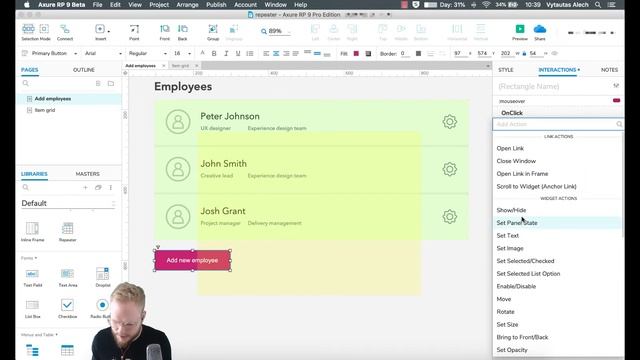Click the Selection Mode tool

[x=36, y=32]
